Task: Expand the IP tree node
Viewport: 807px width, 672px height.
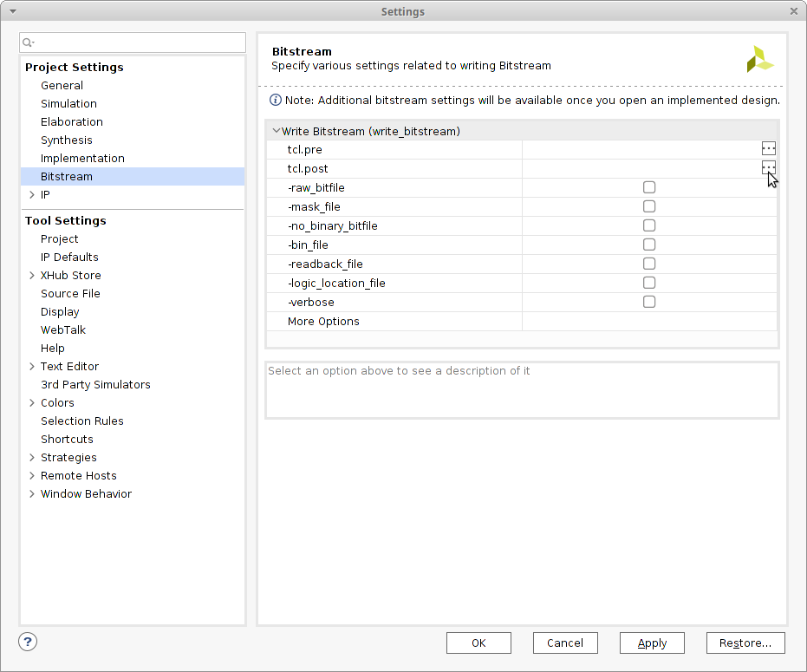Action: 32,195
